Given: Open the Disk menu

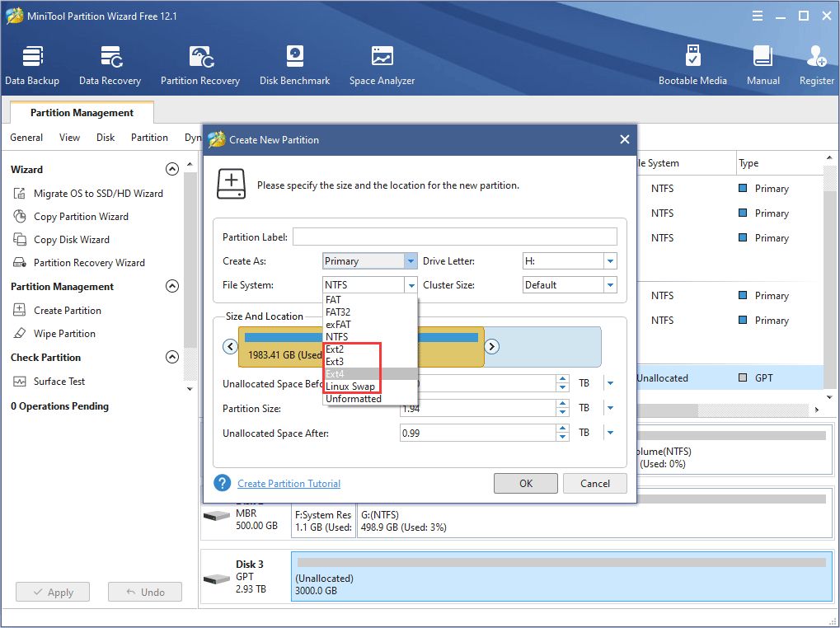Looking at the screenshot, I should (106, 138).
